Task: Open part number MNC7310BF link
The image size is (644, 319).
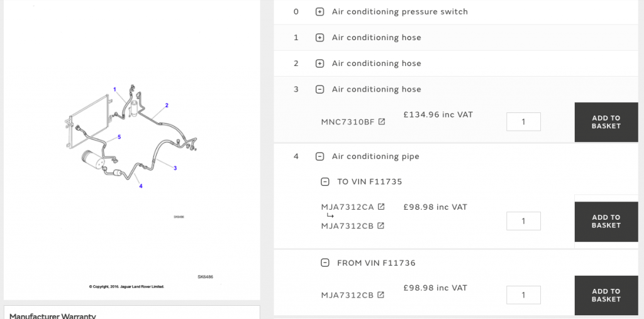Action: pos(348,122)
